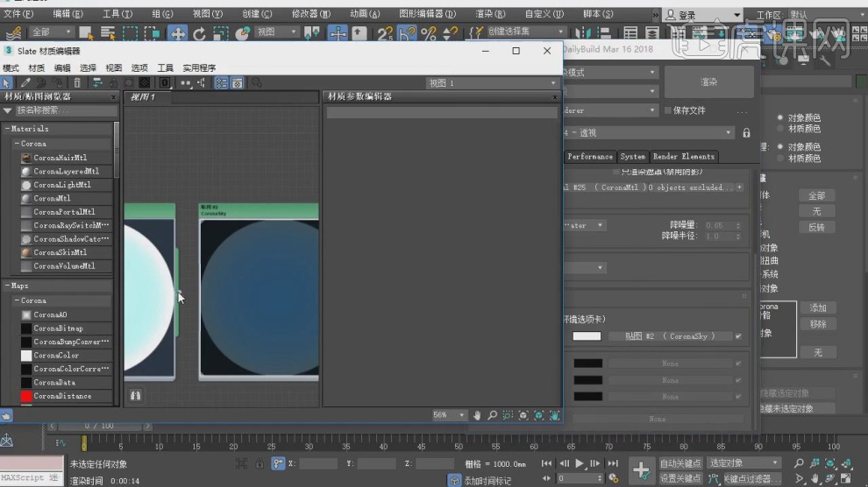
Task: Switch to the Render Elements tab
Action: (684, 157)
